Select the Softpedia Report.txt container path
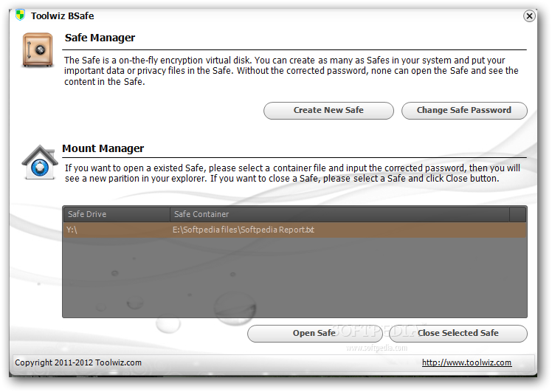552x392 pixels. (243, 230)
